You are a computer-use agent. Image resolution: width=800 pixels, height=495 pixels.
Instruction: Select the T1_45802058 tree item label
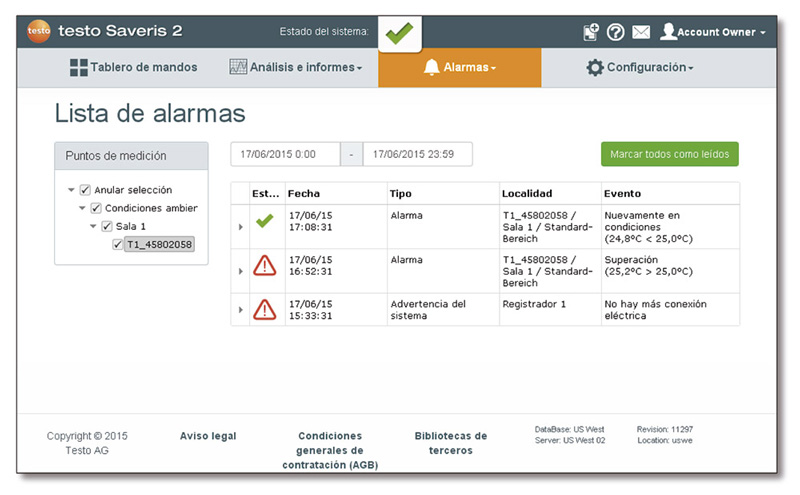point(160,244)
